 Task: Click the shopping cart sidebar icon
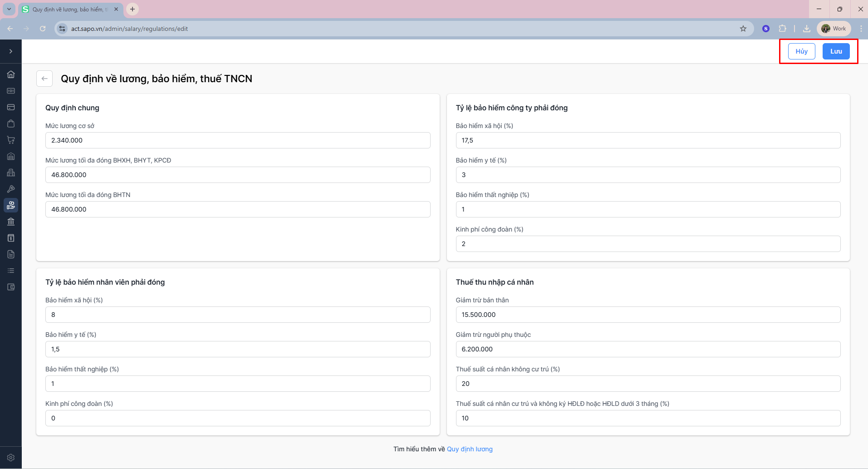click(x=11, y=140)
